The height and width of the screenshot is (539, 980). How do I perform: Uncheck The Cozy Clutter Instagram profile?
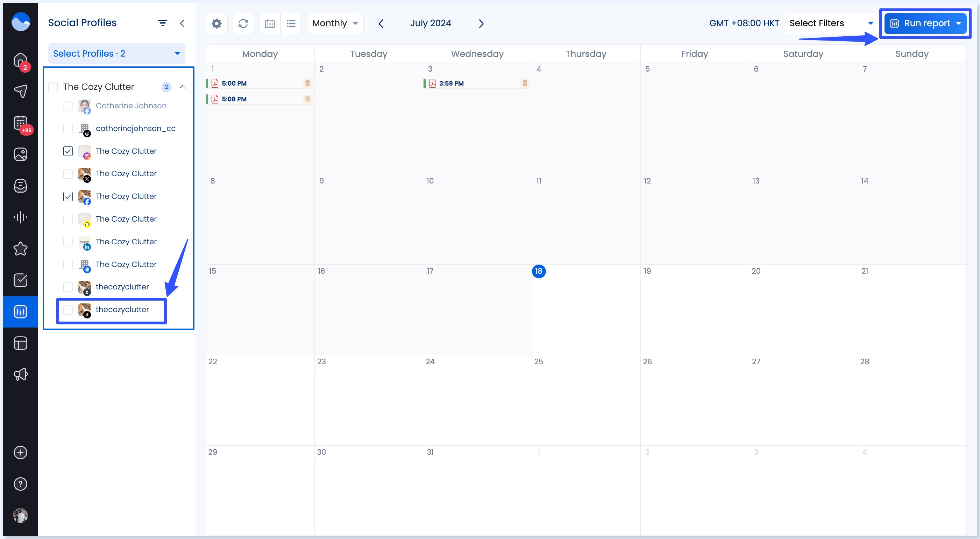coord(68,151)
